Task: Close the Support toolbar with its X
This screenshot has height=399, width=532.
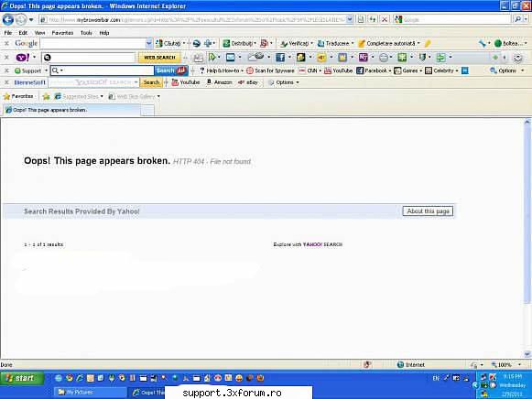Action: pos(6,70)
